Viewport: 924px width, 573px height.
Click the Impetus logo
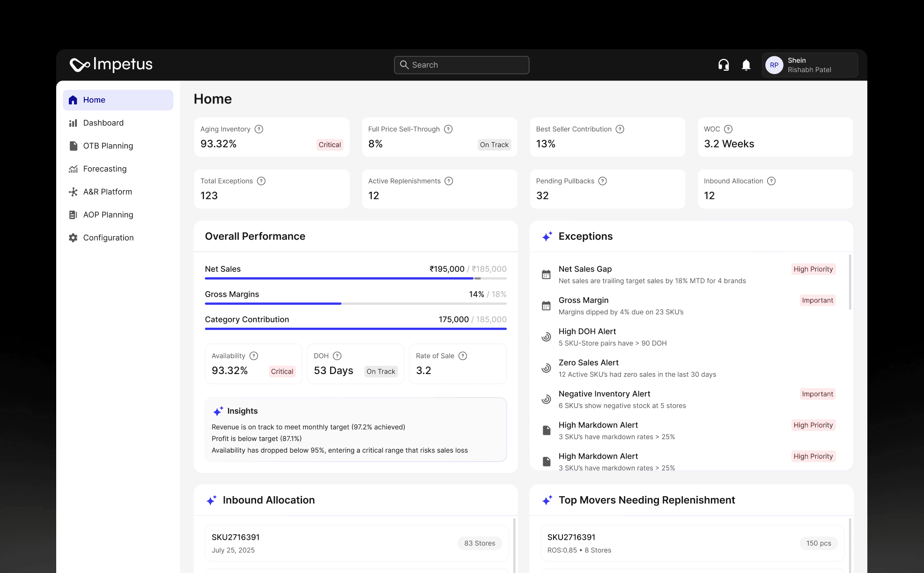[111, 64]
